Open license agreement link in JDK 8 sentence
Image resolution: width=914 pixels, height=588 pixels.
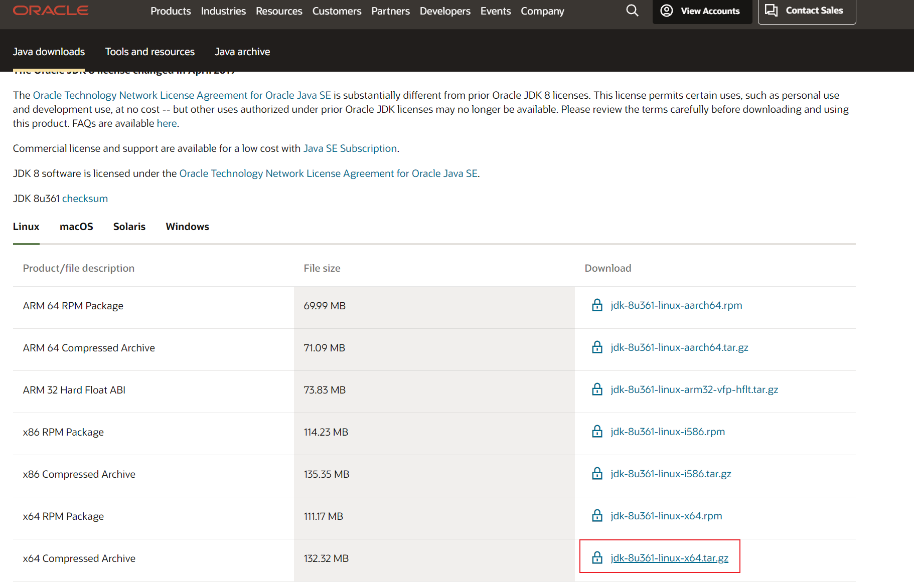click(329, 173)
